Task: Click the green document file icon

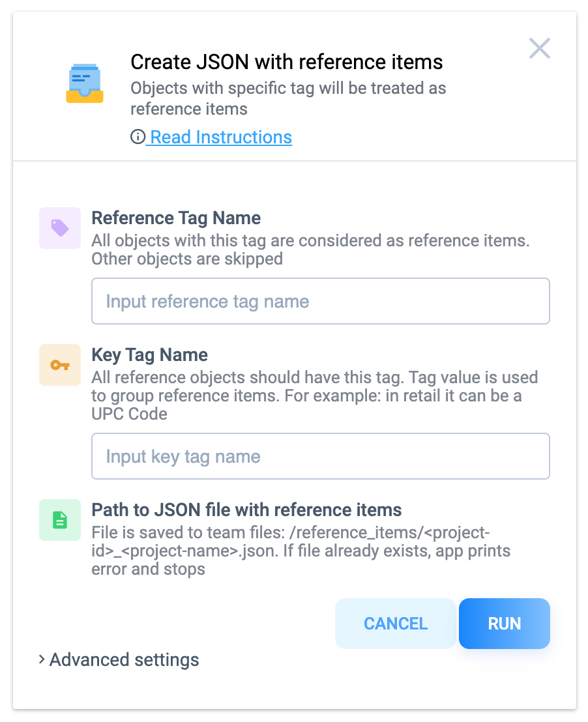Action: [x=60, y=520]
